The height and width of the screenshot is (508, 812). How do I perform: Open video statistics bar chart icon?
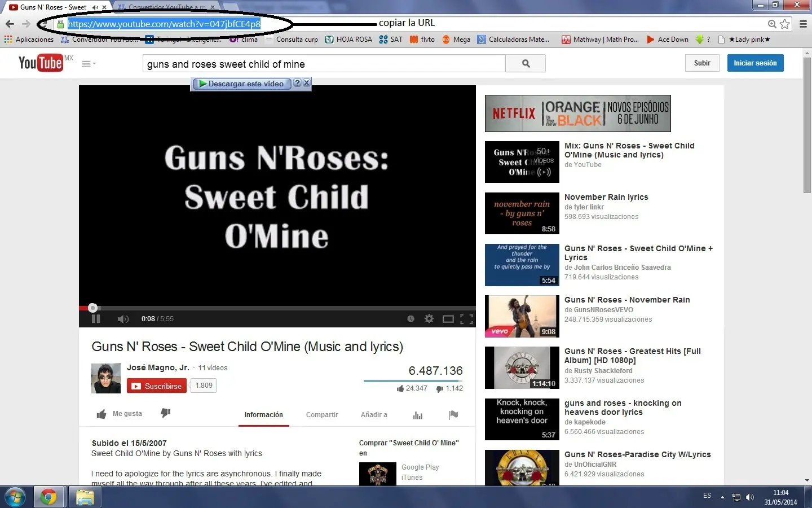point(418,415)
